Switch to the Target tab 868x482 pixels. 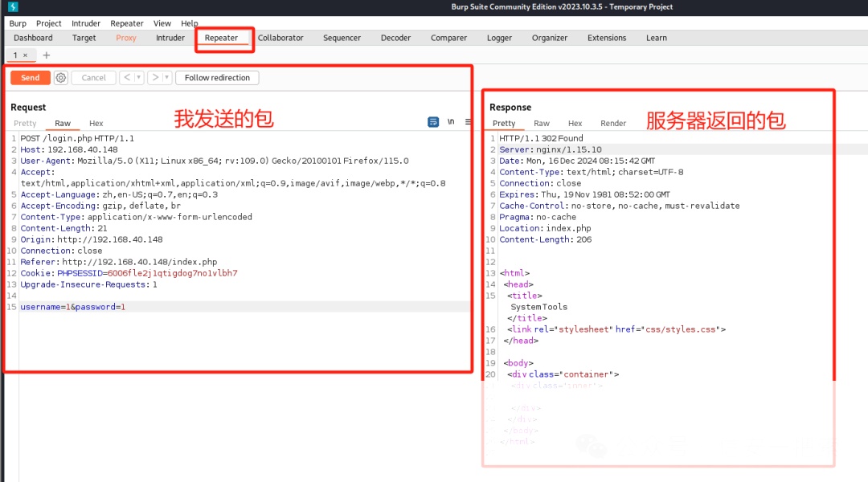coord(84,38)
